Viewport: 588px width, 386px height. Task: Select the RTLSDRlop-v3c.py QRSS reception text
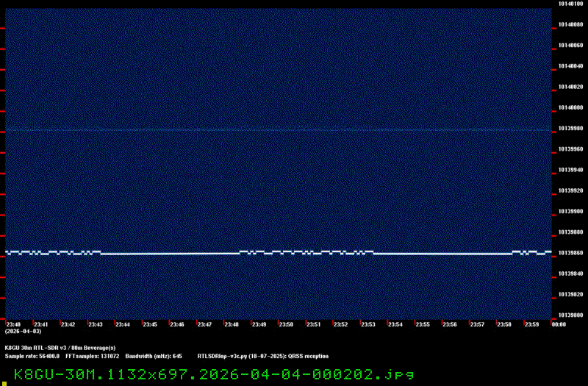point(263,357)
